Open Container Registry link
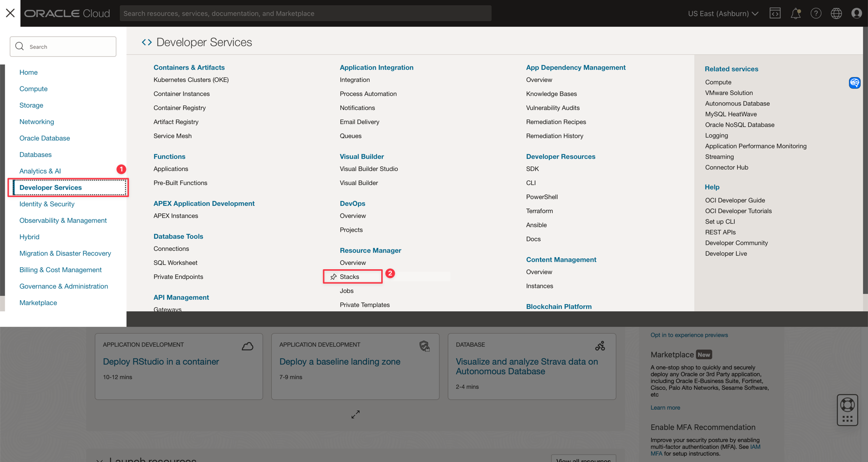 click(180, 108)
